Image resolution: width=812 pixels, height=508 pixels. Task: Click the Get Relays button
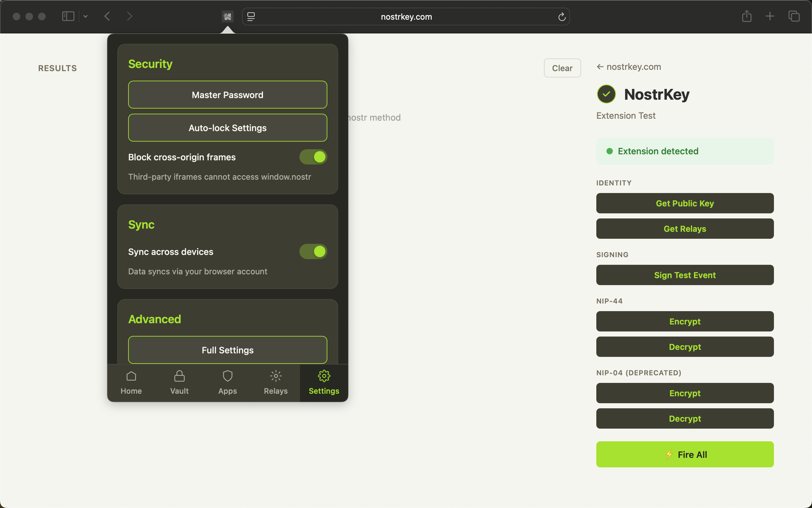[x=685, y=229]
